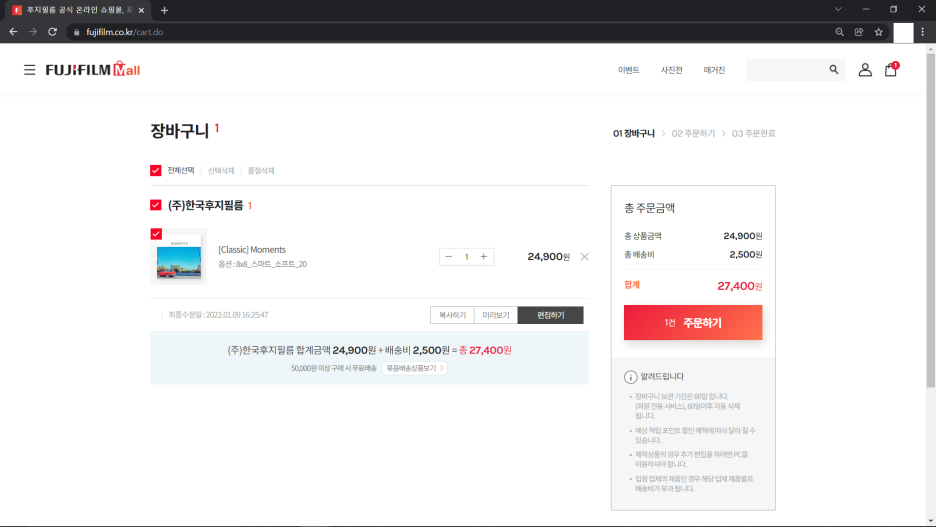
Task: Click the 01 장바구니 step
Action: [634, 133]
